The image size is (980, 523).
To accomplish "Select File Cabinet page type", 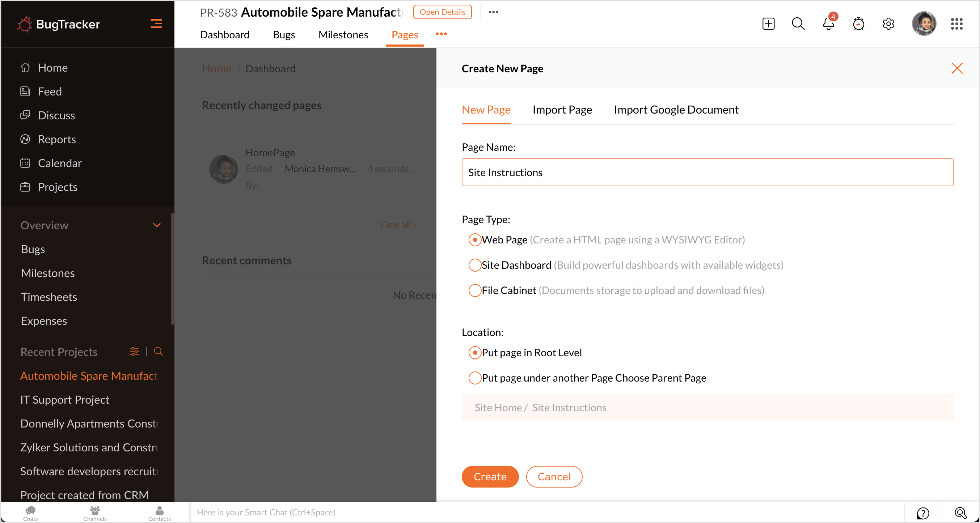I will pyautogui.click(x=474, y=290).
